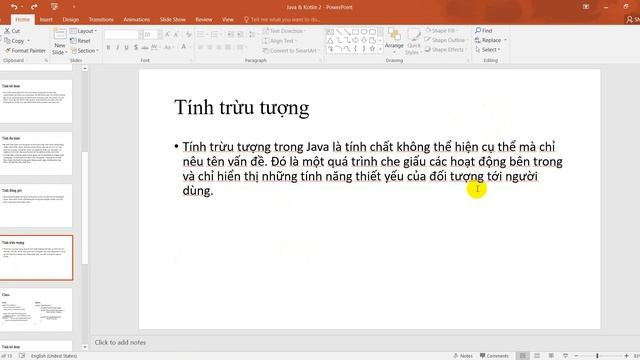Open the Line Spacing options
Screen dimensions: 640x360
click(x=253, y=35)
